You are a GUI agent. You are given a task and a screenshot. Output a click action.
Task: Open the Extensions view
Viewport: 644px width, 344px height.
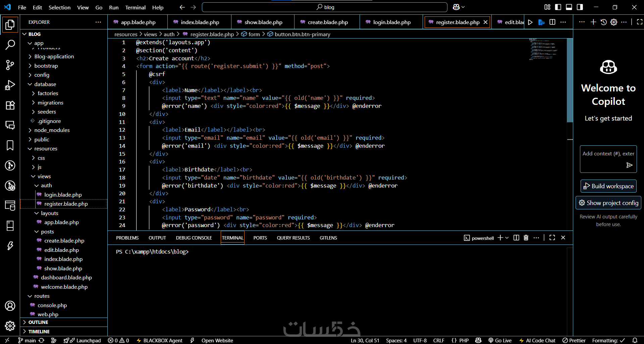(x=10, y=105)
